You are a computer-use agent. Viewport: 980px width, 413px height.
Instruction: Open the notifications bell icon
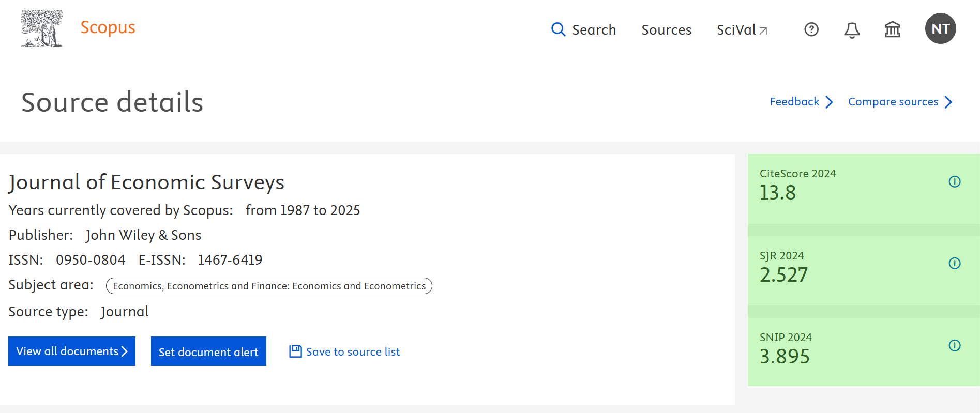852,30
